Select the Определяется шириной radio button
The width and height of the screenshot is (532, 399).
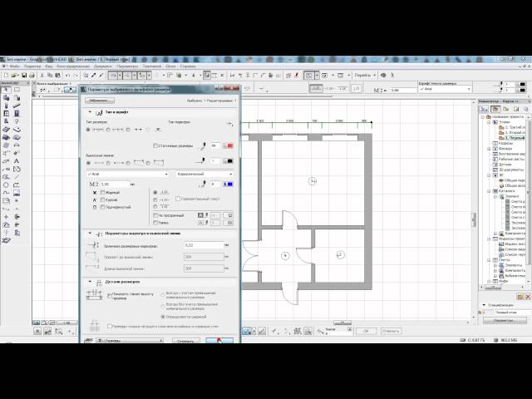pyautogui.click(x=163, y=317)
